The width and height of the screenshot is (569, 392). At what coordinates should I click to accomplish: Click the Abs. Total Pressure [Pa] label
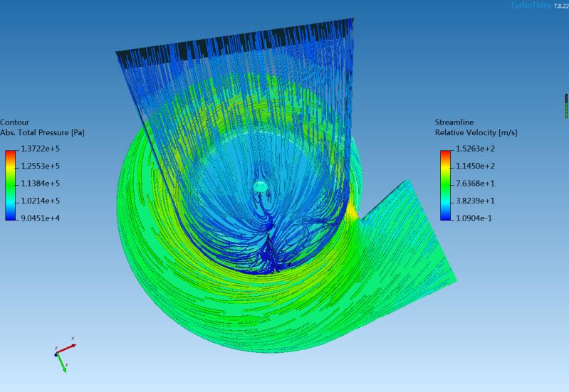click(42, 132)
